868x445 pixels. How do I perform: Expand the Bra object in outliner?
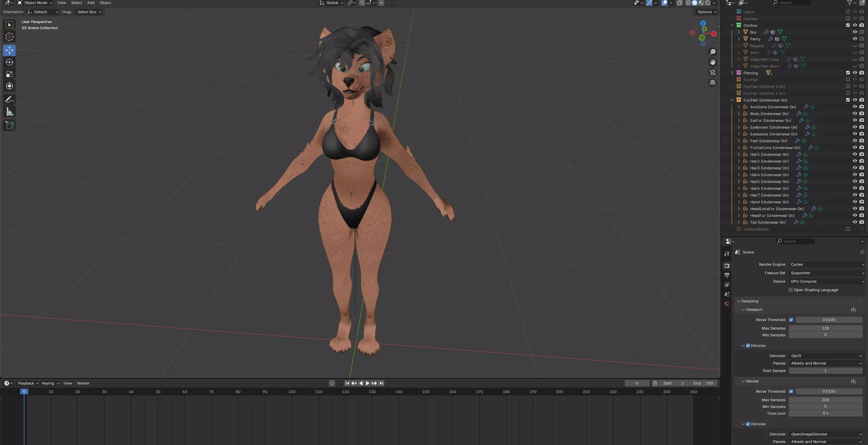click(739, 32)
